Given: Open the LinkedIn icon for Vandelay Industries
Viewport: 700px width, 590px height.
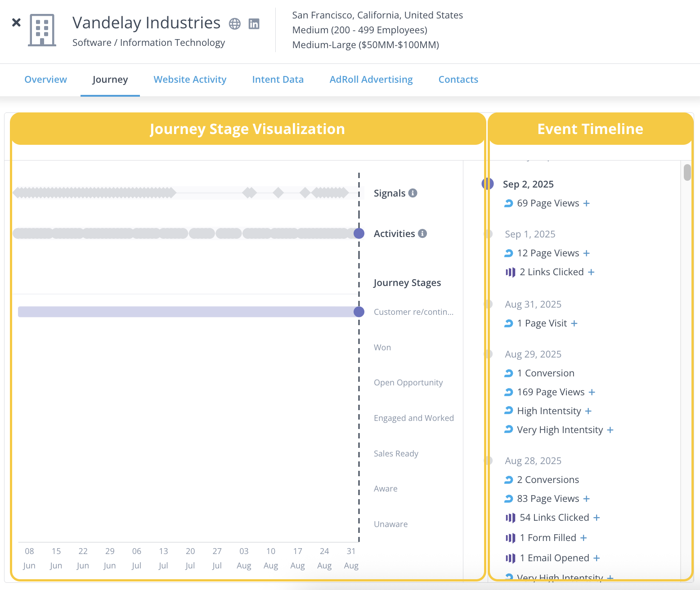Looking at the screenshot, I should 254,24.
